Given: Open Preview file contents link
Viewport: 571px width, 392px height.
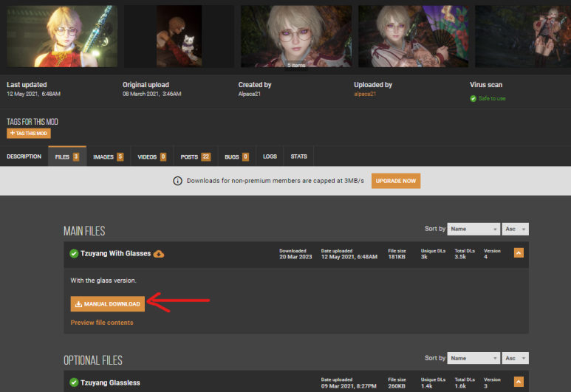Looking at the screenshot, I should click(x=102, y=323).
